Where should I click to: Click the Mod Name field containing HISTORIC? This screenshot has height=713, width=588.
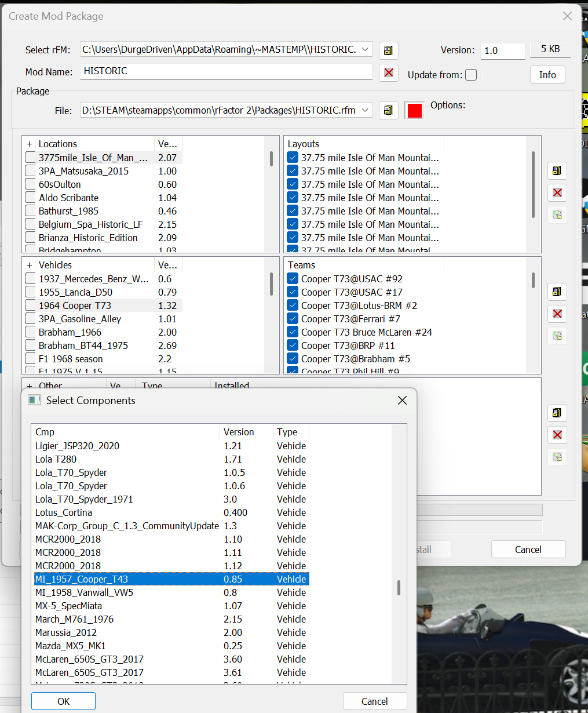(227, 71)
